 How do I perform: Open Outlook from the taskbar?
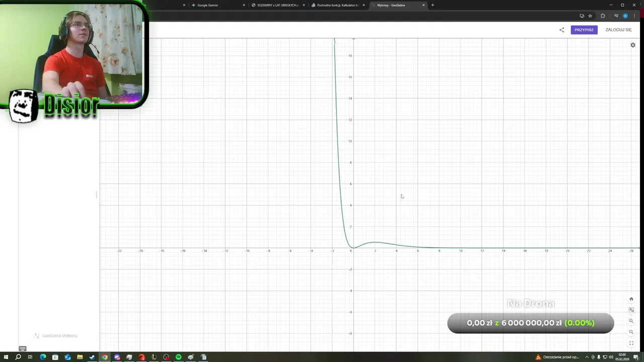click(67, 357)
